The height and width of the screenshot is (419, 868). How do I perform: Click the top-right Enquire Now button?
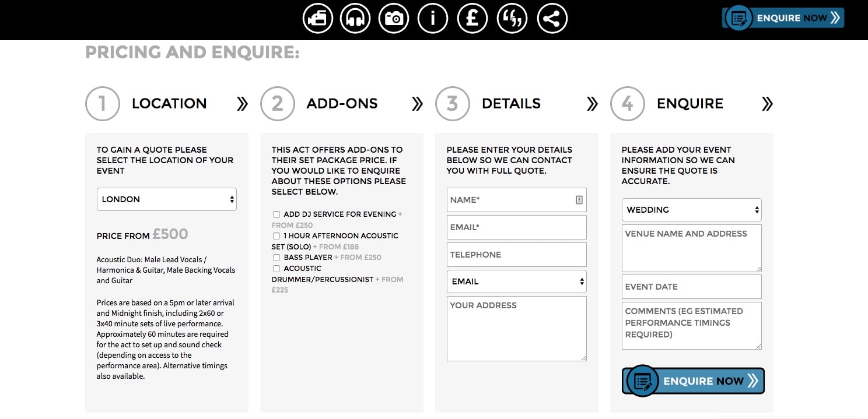tap(783, 18)
